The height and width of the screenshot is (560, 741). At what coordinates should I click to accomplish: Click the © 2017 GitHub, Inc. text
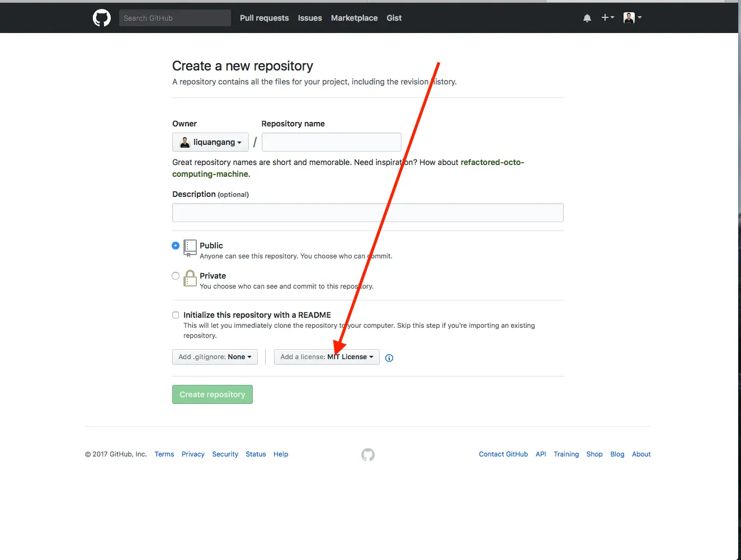point(116,454)
